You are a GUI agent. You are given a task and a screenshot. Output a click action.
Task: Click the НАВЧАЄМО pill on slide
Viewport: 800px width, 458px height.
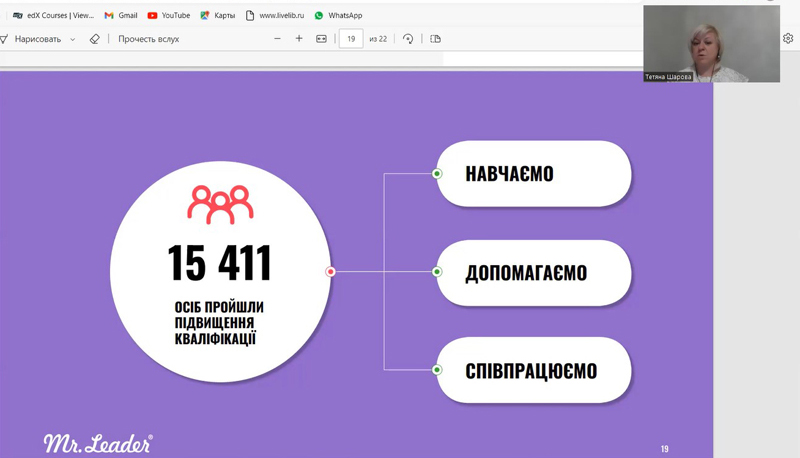pos(534,174)
